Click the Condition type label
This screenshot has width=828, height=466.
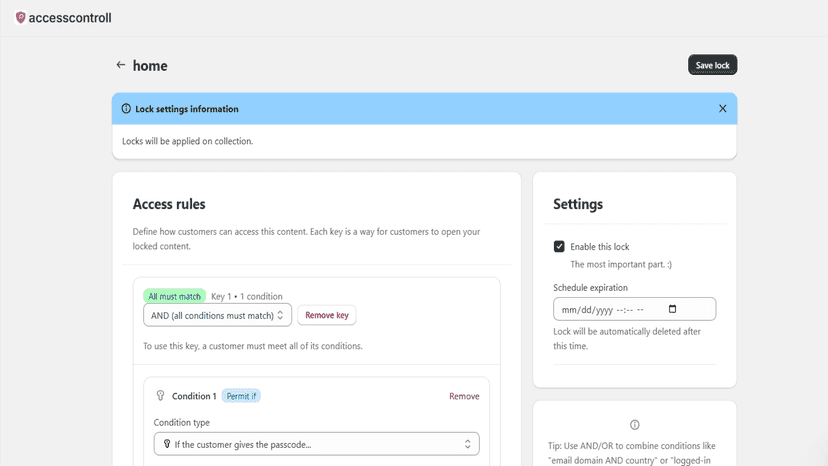coord(182,423)
